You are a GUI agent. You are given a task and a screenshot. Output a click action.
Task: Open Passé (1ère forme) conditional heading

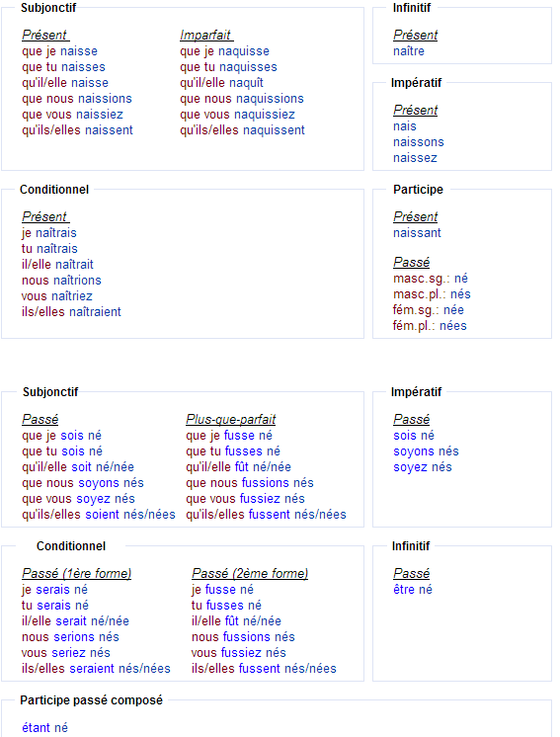point(77,574)
